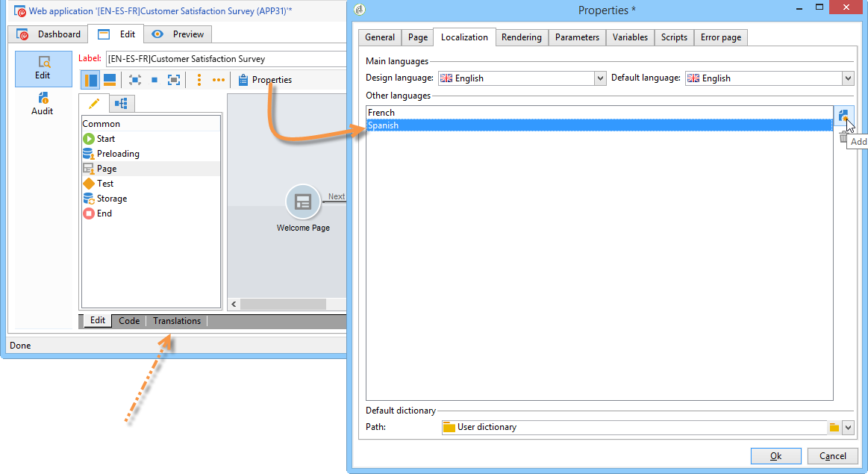This screenshot has height=474, width=868.
Task: Click the Common palette header
Action: pos(151,123)
